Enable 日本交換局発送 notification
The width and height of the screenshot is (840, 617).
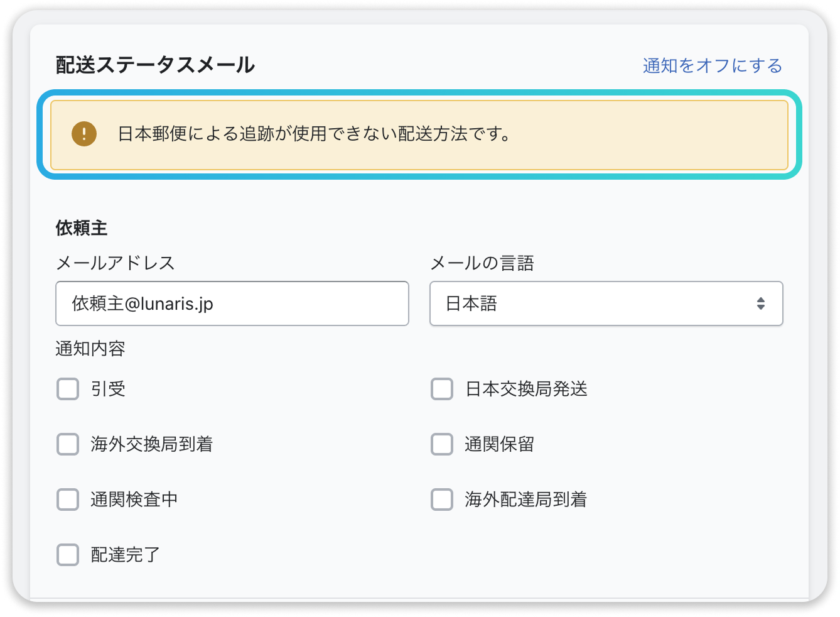pos(441,389)
